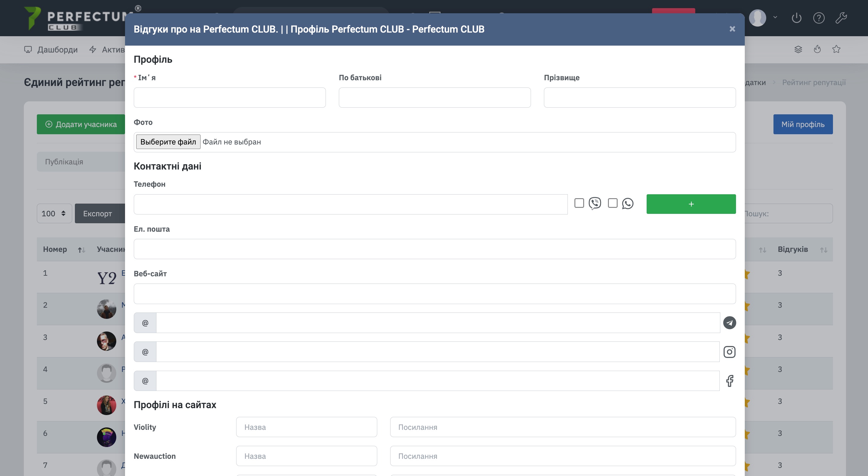This screenshot has height=476, width=868.
Task: Open the wrench settings icon
Action: coord(841,18)
